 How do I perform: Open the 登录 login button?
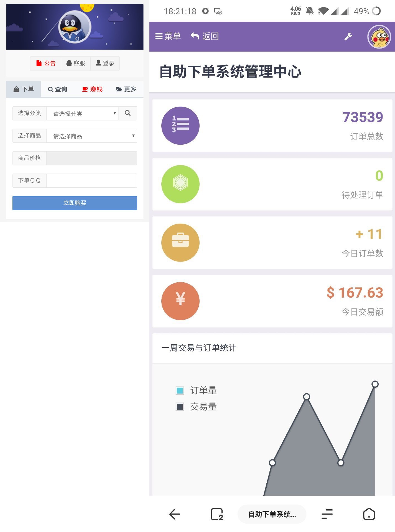105,63
